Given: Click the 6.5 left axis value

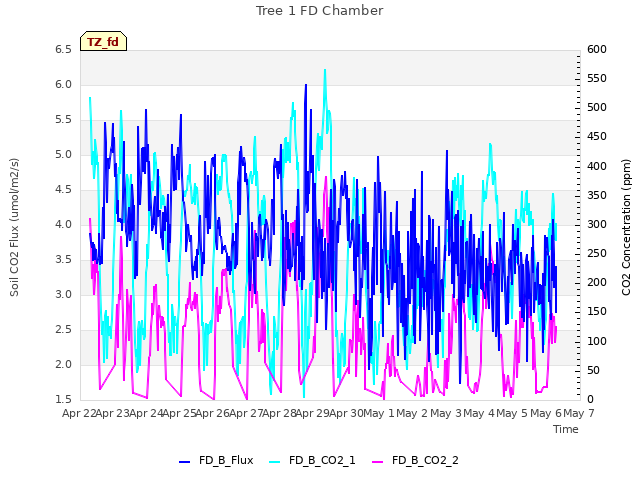Looking at the screenshot, I should click(64, 50).
